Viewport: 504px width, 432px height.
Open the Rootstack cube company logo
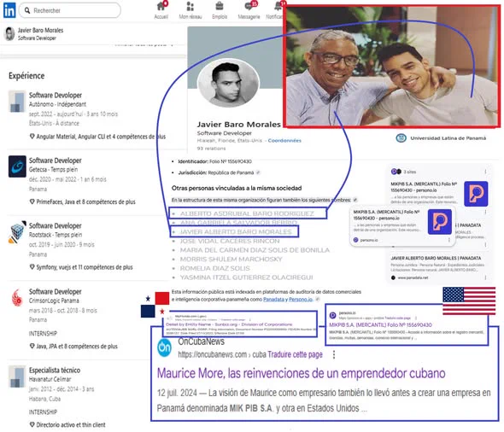pyautogui.click(x=17, y=232)
